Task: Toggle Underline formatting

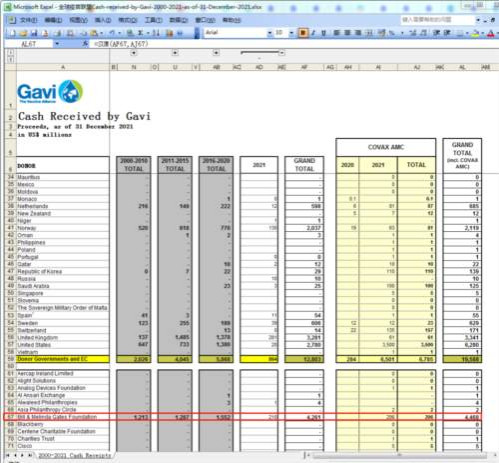Action: pyautogui.click(x=323, y=33)
